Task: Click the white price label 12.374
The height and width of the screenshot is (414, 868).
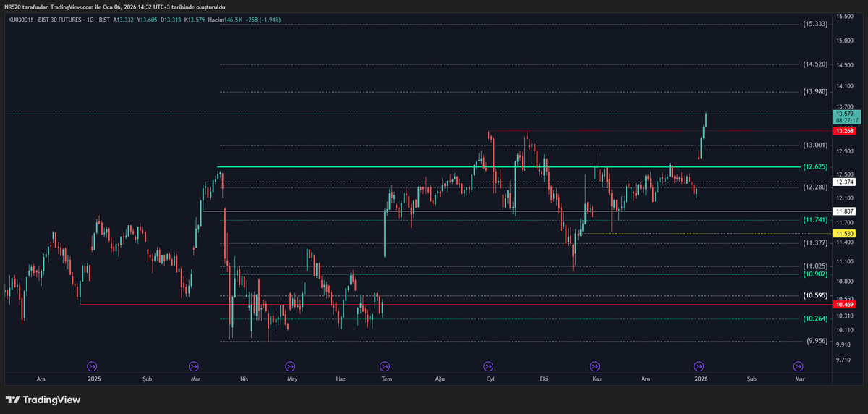Action: (x=844, y=182)
